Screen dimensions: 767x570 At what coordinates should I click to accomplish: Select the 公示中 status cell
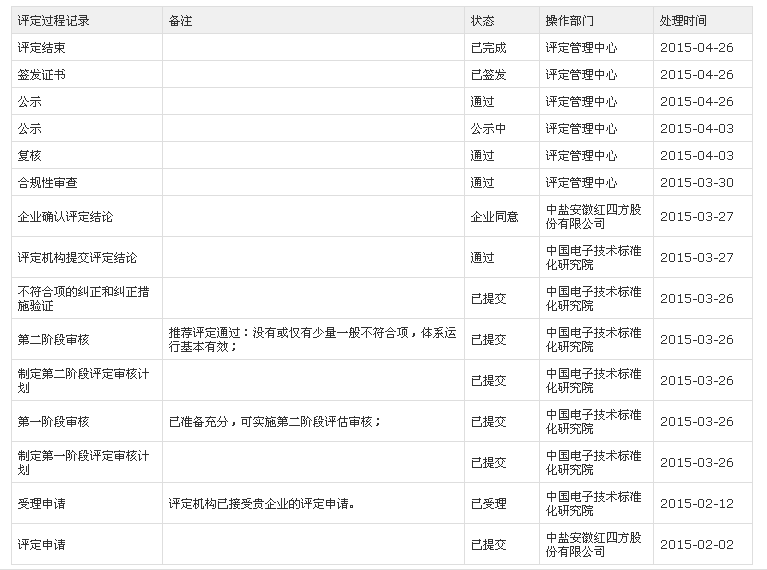click(x=488, y=129)
